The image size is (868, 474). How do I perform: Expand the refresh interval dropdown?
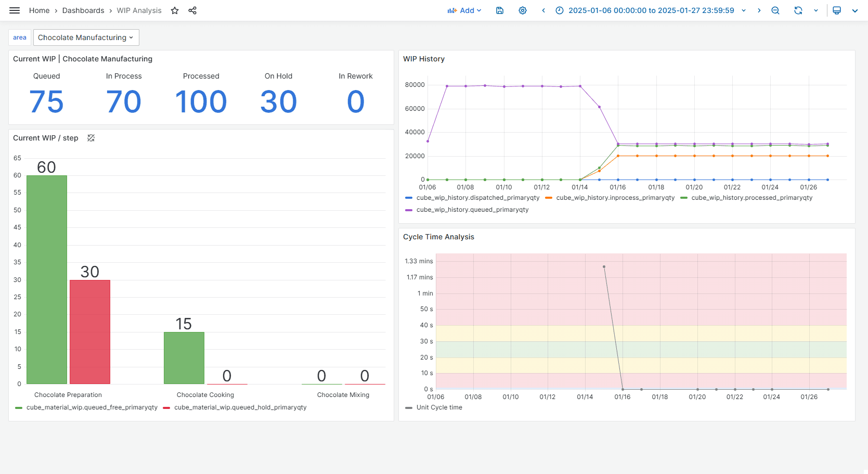(815, 10)
